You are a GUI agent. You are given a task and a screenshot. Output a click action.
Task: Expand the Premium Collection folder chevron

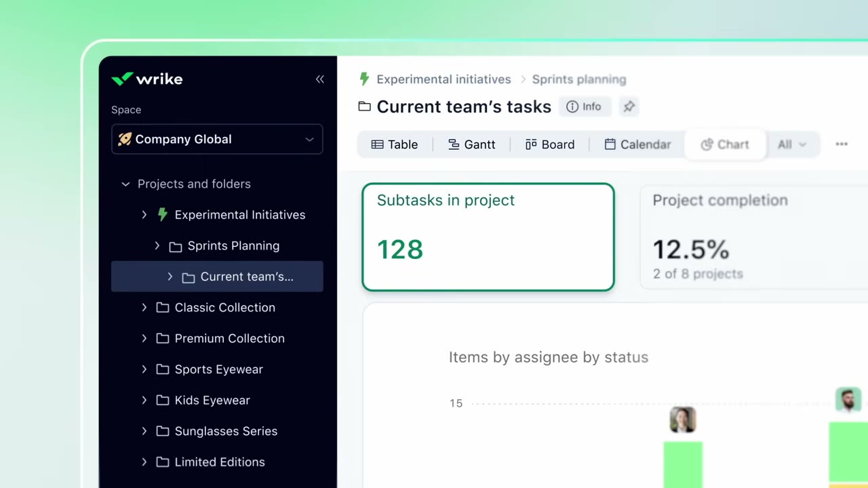coord(144,338)
